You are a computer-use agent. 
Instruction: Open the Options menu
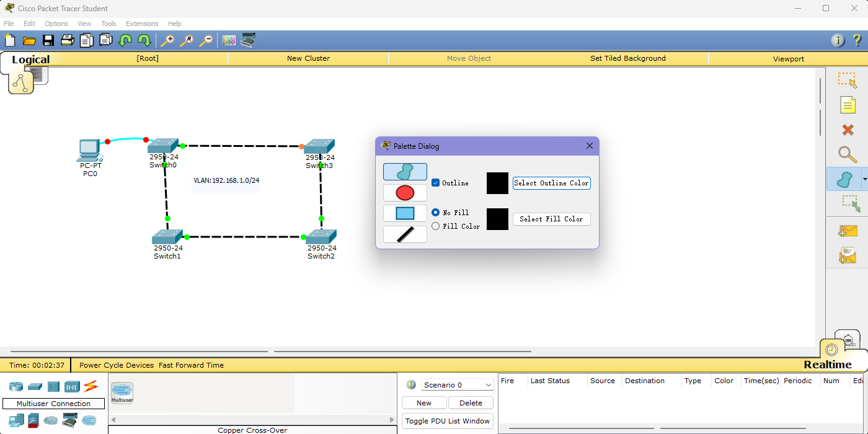(x=56, y=24)
